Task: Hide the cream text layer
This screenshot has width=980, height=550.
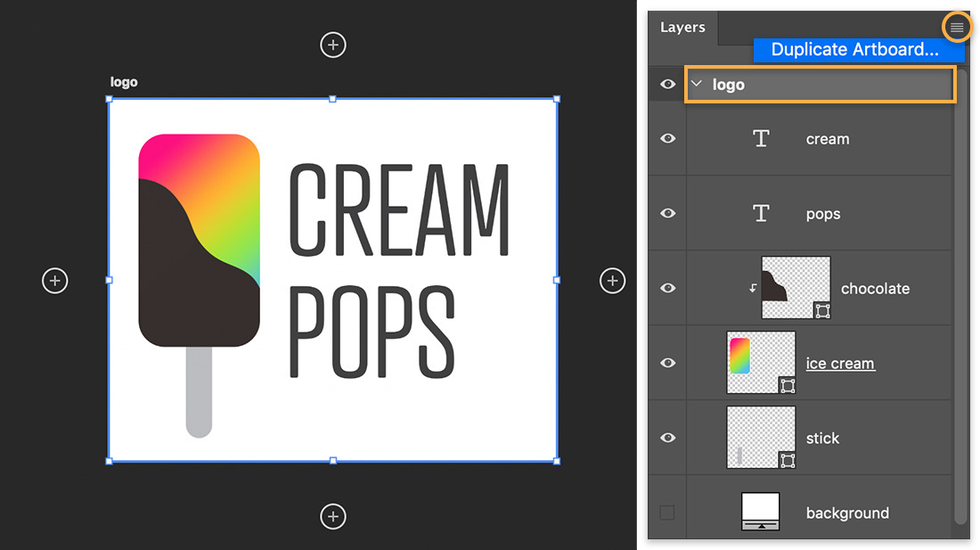Action: 666,138
